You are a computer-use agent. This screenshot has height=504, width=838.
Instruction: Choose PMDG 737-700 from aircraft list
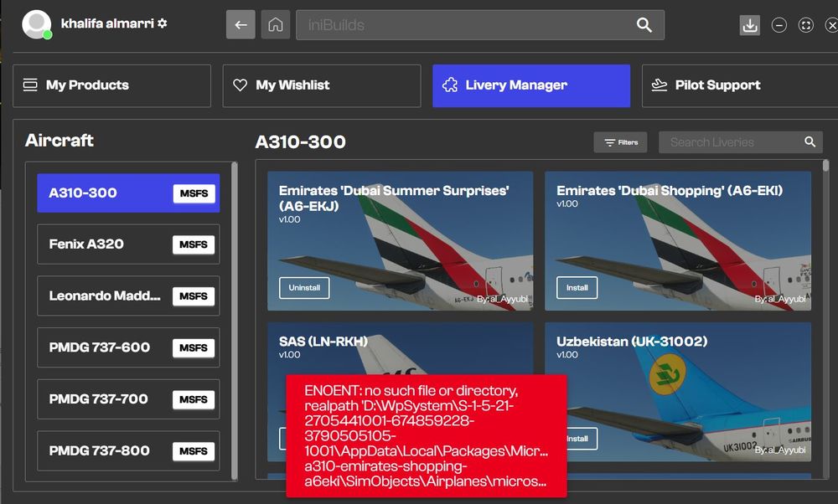click(127, 399)
